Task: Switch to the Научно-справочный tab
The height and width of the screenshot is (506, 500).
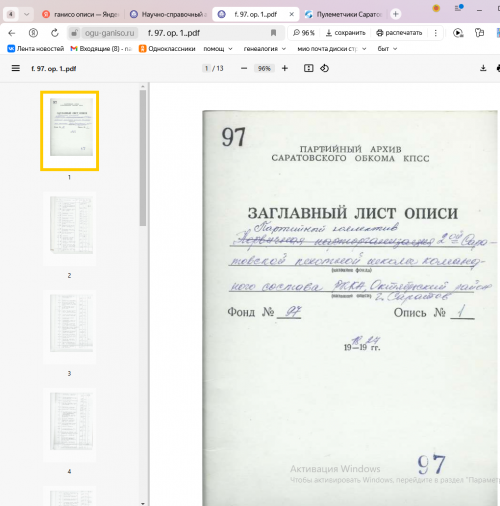Action: click(168, 14)
